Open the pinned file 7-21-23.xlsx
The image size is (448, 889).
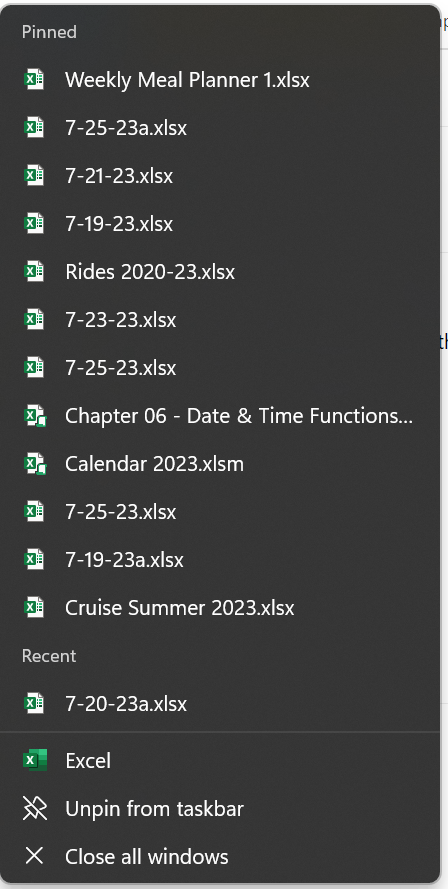pyautogui.click(x=220, y=176)
